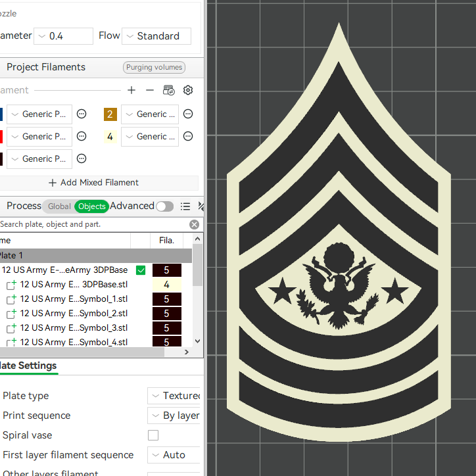Select the Symbol_3.stl part row
The image size is (476, 476).
[x=74, y=328]
